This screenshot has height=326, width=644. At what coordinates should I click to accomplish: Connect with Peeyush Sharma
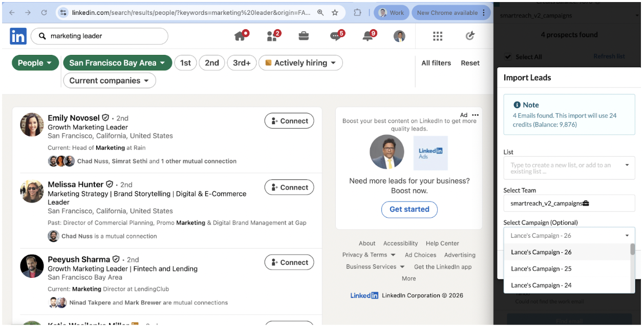click(x=289, y=262)
